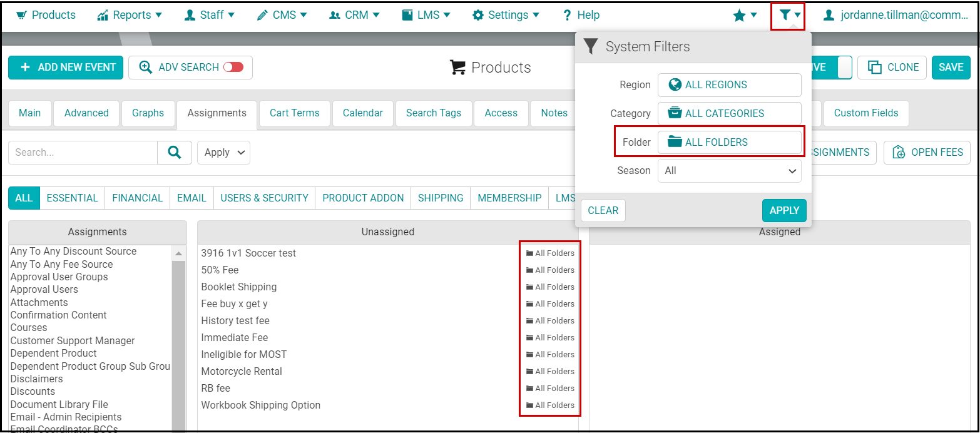Screen dimensions: 980x433
Task: Switch to the Access tab
Action: tap(501, 113)
